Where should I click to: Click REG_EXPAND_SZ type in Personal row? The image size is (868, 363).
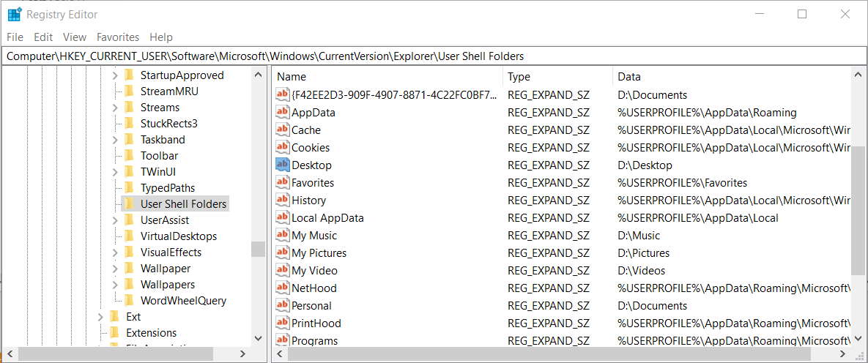(x=548, y=305)
